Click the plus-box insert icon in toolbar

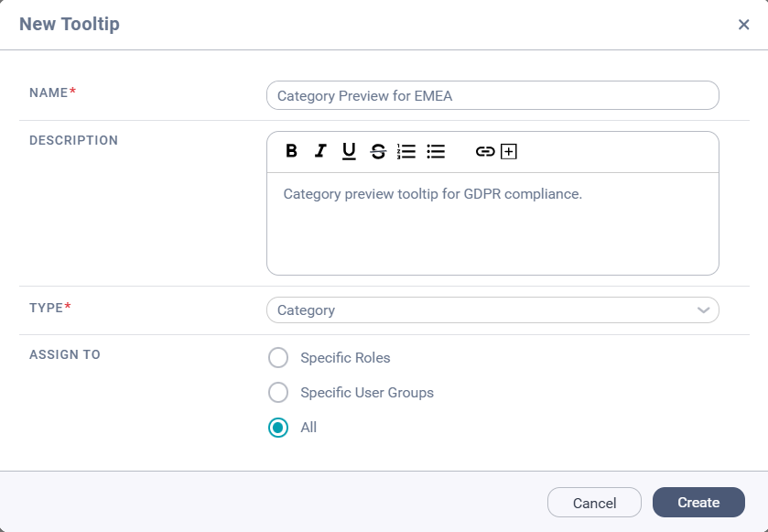[509, 151]
